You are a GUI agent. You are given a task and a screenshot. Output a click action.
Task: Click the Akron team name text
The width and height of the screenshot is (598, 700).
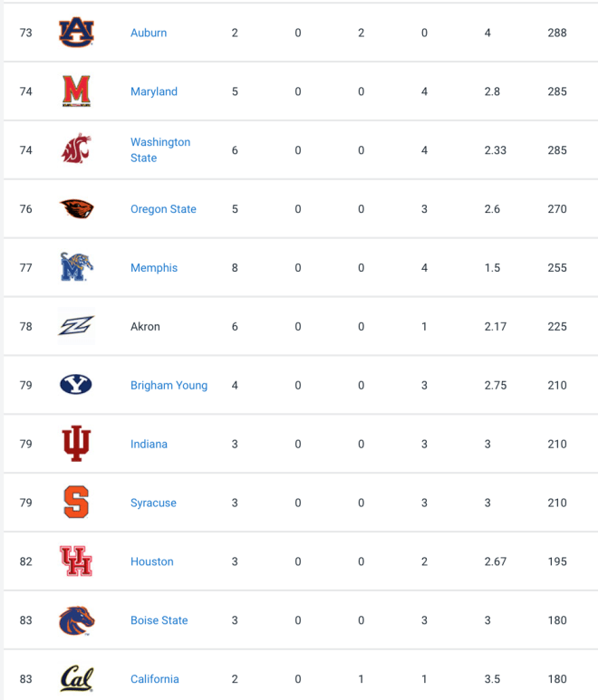tap(145, 326)
